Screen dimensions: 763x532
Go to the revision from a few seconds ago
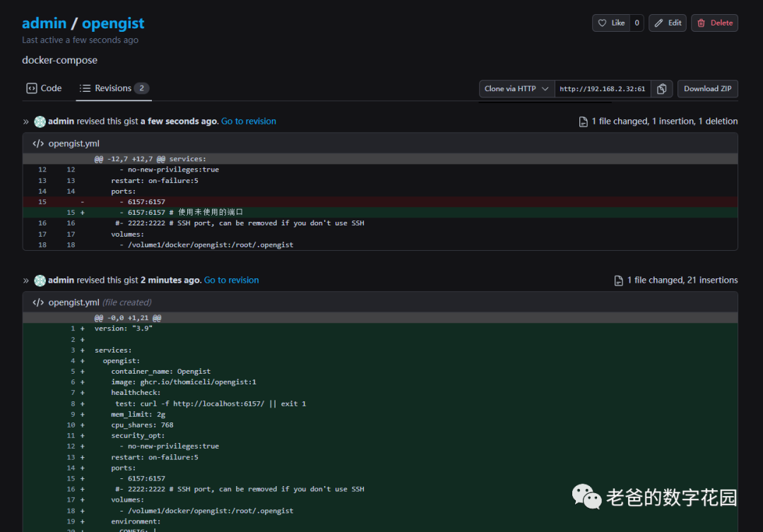point(249,122)
